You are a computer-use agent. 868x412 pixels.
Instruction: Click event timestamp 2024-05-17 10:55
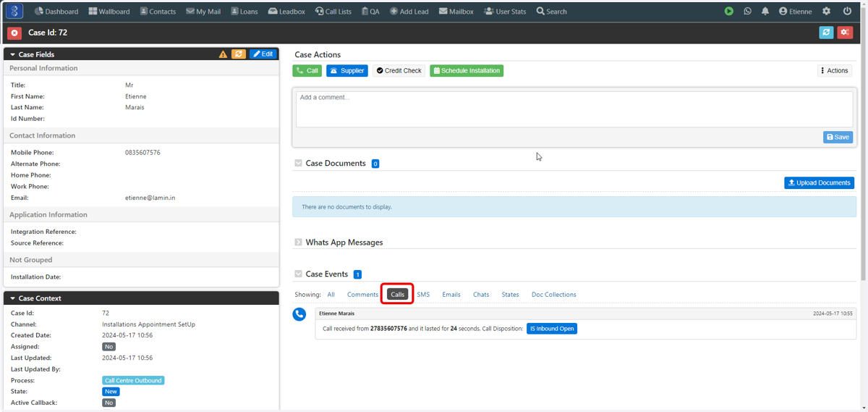pos(833,314)
